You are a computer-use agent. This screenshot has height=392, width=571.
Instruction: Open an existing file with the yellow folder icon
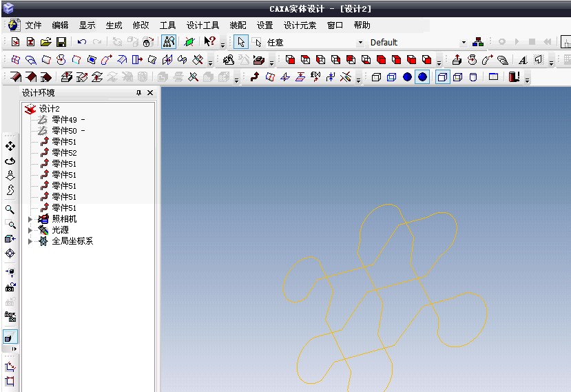pos(46,42)
